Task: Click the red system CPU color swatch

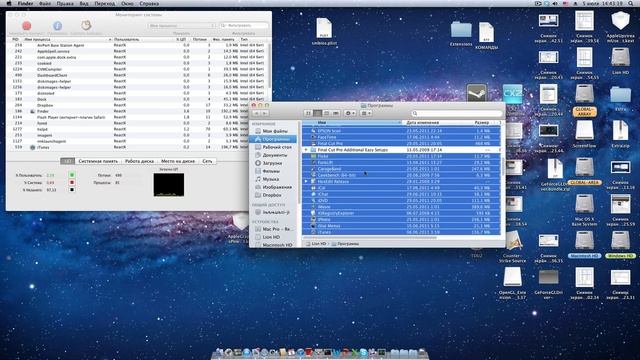Action: (72, 182)
